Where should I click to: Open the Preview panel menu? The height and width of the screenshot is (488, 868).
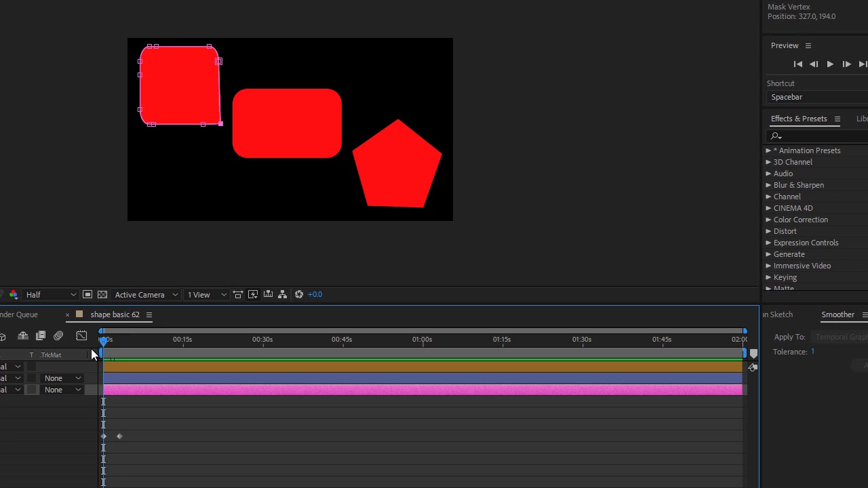click(808, 45)
